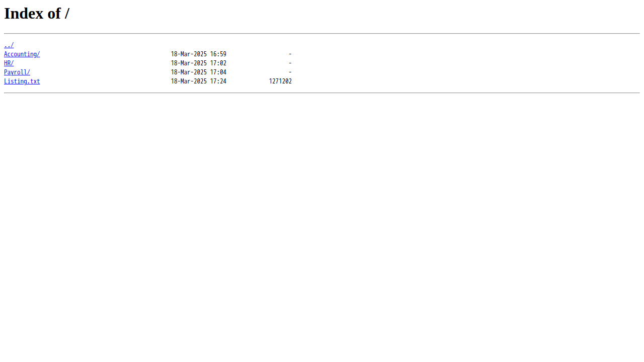Screen dimensions: 644x362
Task: Open the HR/ directory link
Action: click(x=9, y=63)
